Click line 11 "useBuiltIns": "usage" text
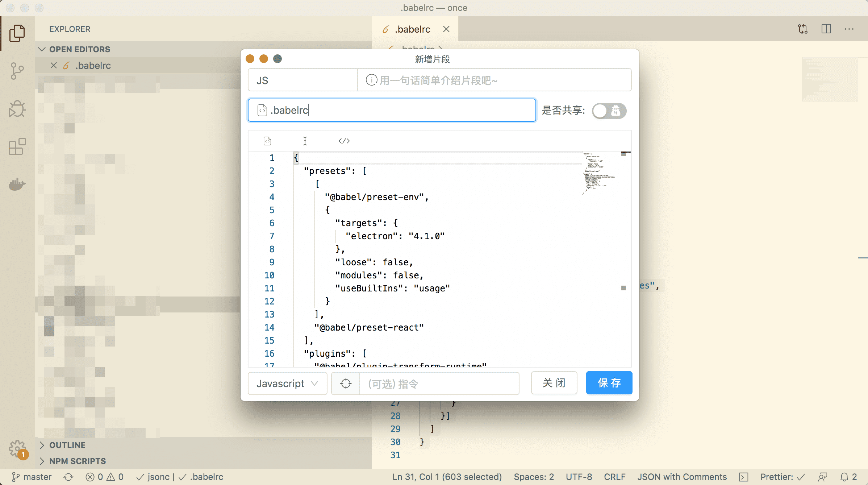The image size is (868, 485). pyautogui.click(x=392, y=288)
